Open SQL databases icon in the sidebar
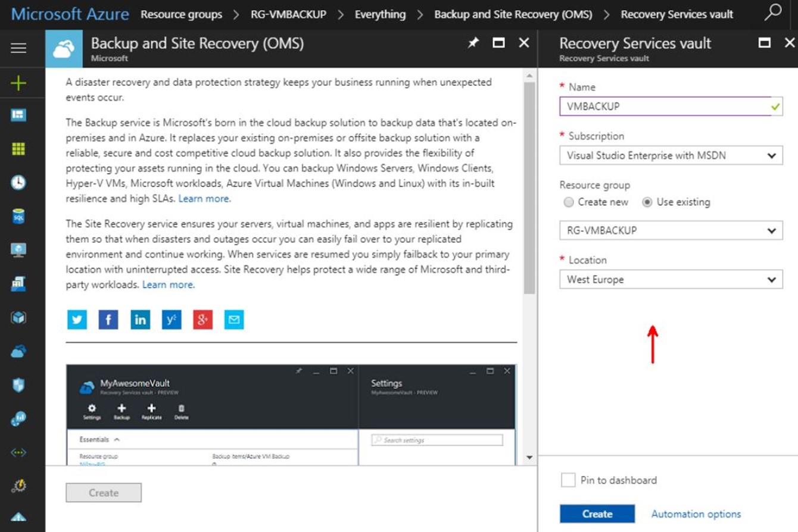Screen dimensions: 798x532 point(18,217)
